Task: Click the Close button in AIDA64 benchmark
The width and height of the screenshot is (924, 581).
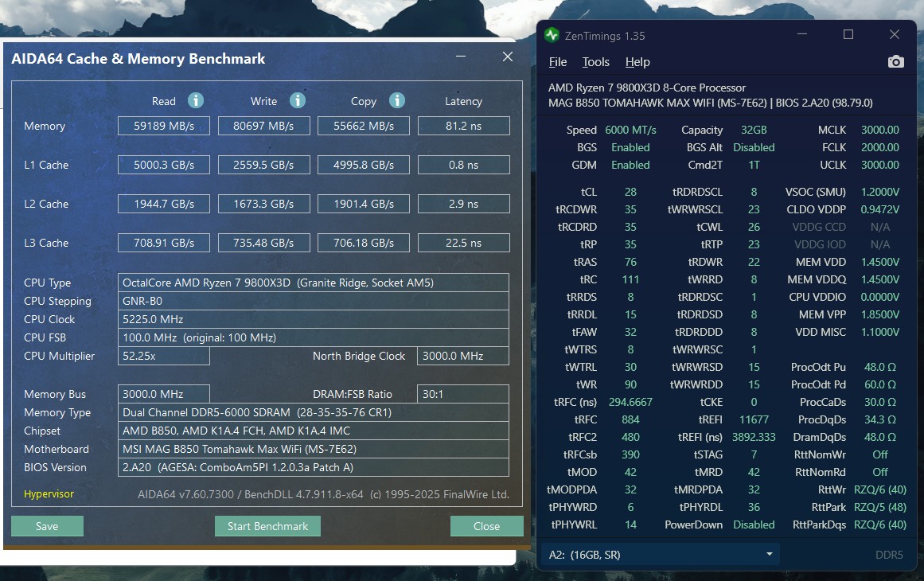Action: click(486, 526)
